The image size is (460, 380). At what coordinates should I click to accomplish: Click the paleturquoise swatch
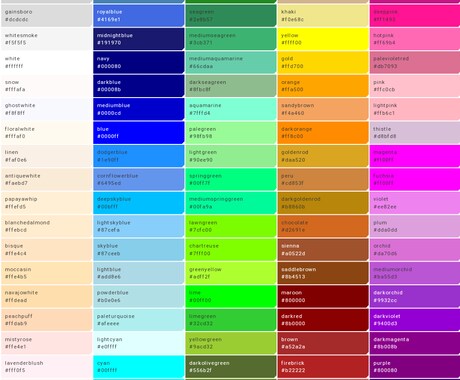click(139, 320)
